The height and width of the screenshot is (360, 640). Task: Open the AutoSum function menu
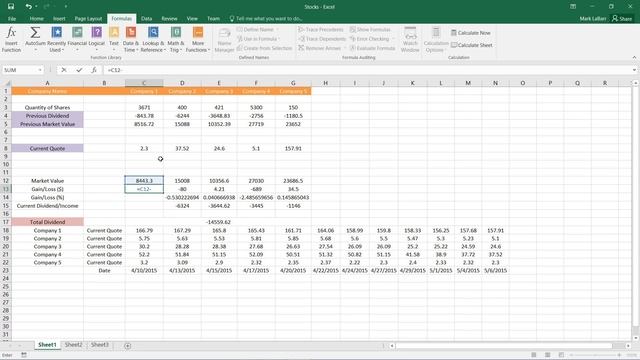tap(35, 40)
